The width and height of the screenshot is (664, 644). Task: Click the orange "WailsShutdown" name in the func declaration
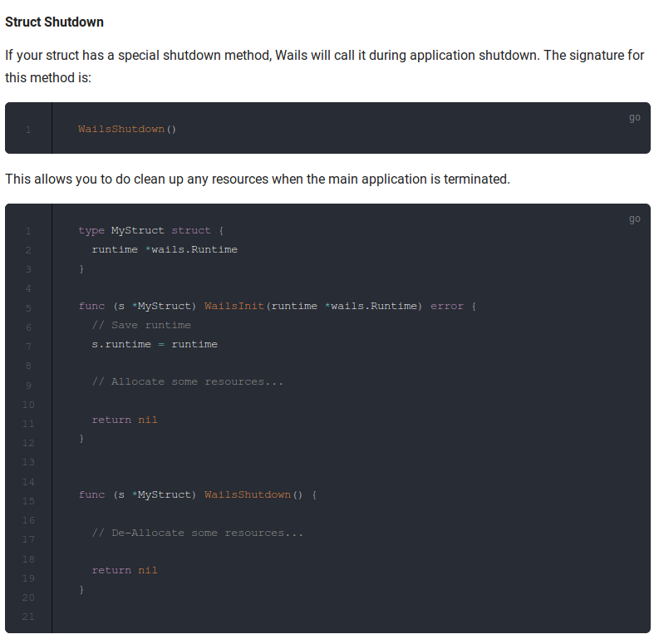[x=248, y=494]
